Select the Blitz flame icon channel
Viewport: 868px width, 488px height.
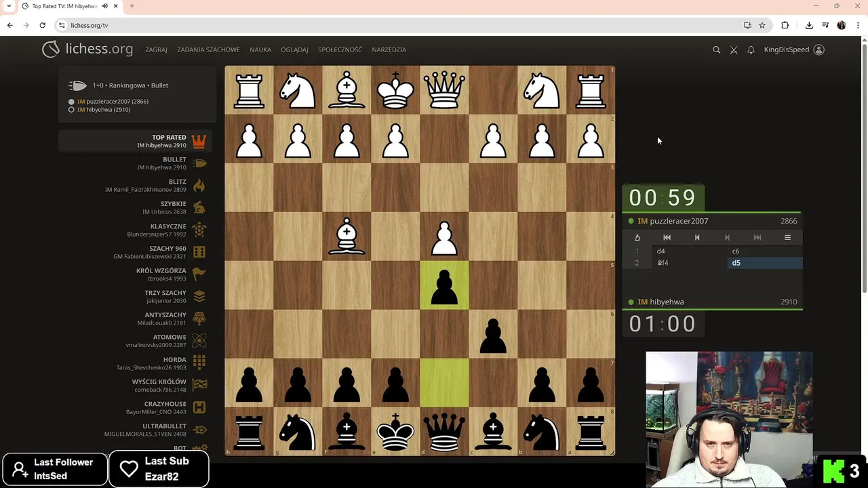coord(199,185)
